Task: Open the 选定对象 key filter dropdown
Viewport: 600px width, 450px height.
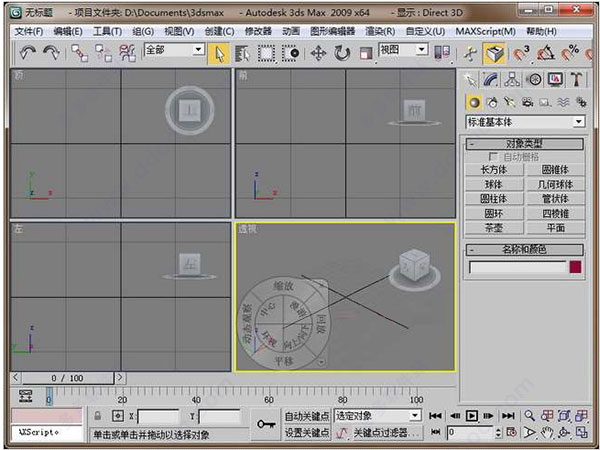Action: point(415,416)
